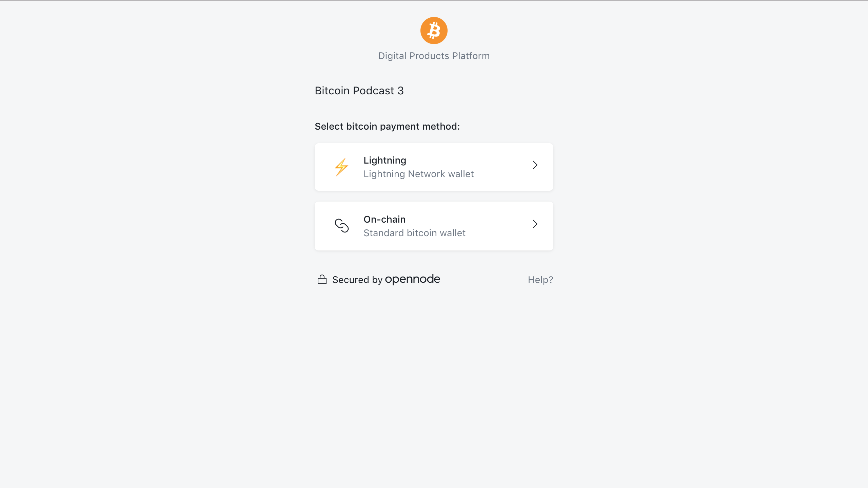This screenshot has height=488, width=868.
Task: Open Lightning option via its chevron arrow
Action: pos(535,165)
